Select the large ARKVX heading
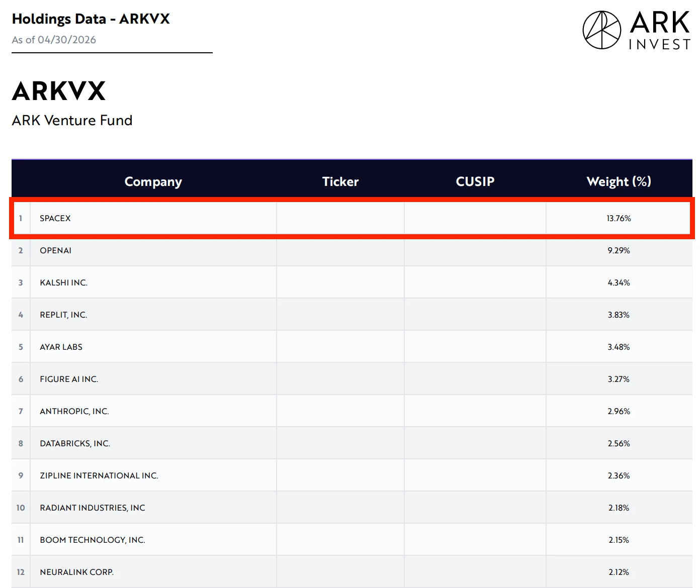Viewport: 700px width, 588px height. 59,91
